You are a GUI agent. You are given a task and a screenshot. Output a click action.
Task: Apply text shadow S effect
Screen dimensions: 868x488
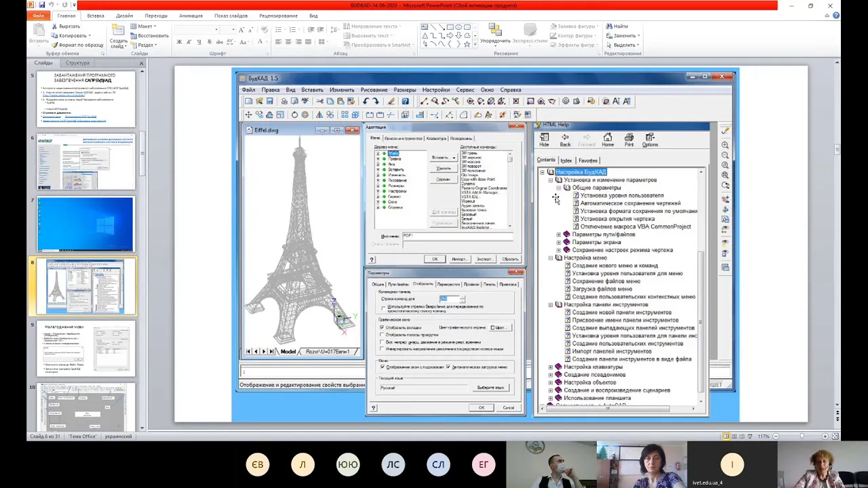coord(208,42)
